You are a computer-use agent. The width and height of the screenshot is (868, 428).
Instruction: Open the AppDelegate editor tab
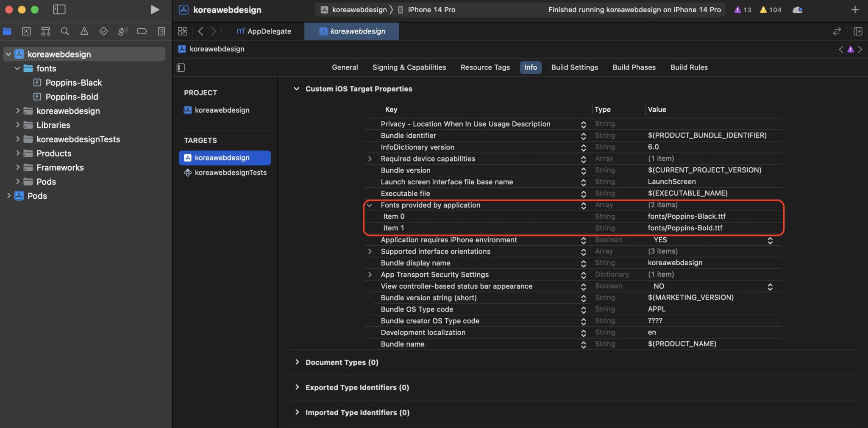click(264, 31)
